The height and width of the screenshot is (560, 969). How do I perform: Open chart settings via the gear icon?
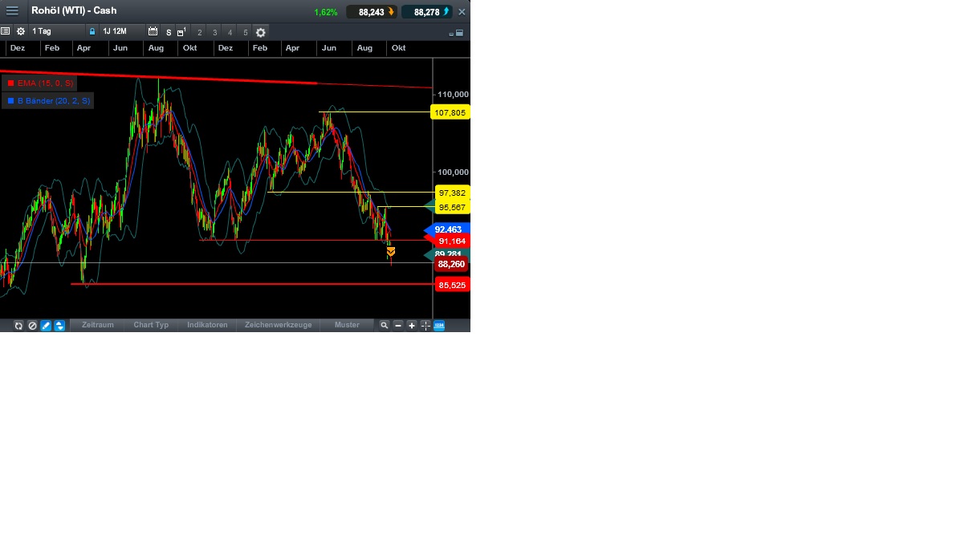(x=21, y=32)
